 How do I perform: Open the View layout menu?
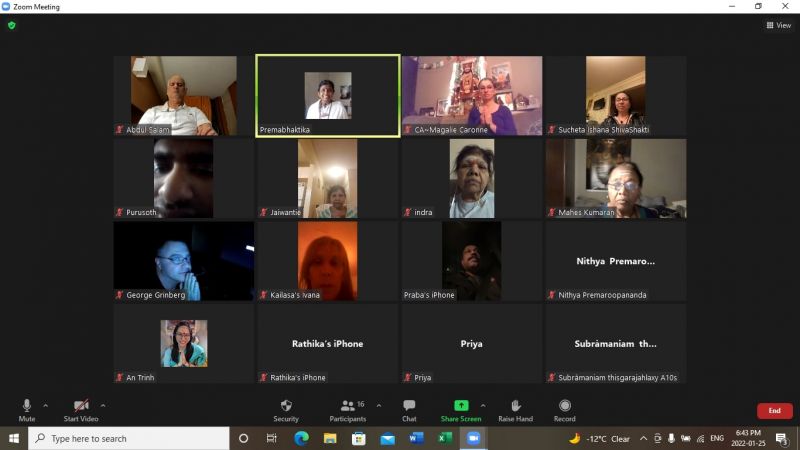coord(778,25)
